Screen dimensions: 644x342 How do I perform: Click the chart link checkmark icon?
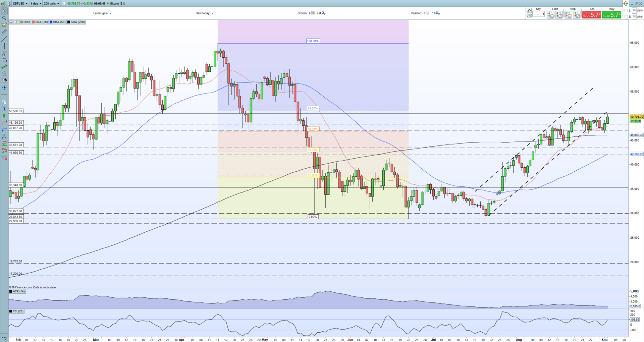9,3
